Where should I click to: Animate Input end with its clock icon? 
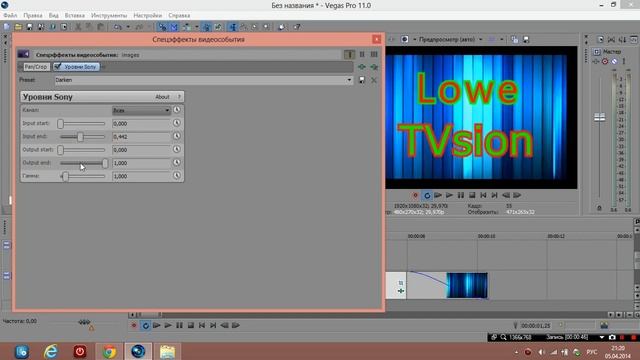[x=177, y=136]
